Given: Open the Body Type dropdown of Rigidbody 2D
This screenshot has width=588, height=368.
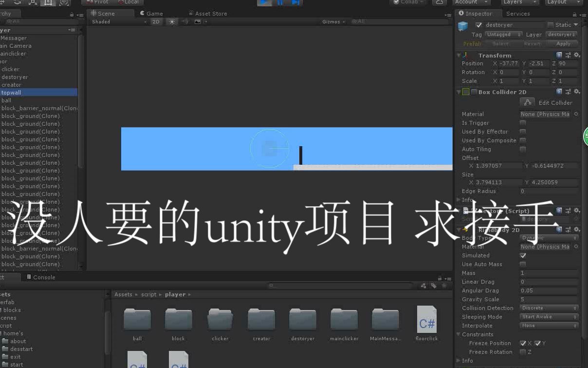Looking at the screenshot, I should (x=549, y=238).
